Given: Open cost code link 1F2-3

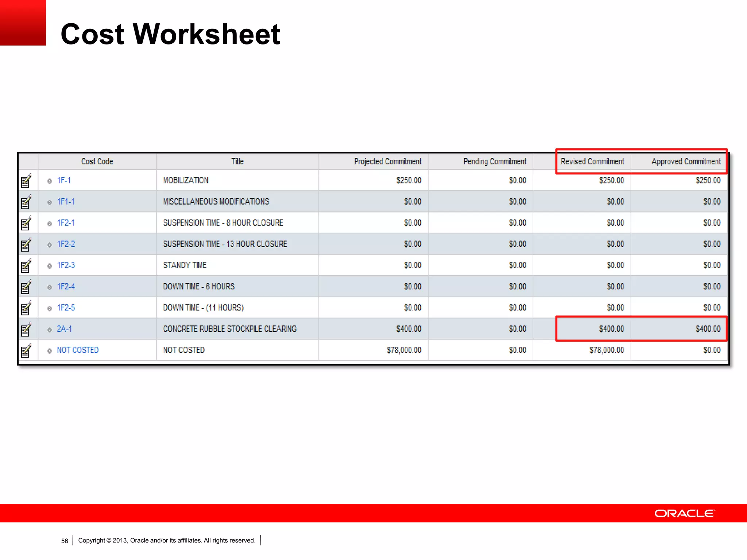Looking at the screenshot, I should tap(66, 265).
